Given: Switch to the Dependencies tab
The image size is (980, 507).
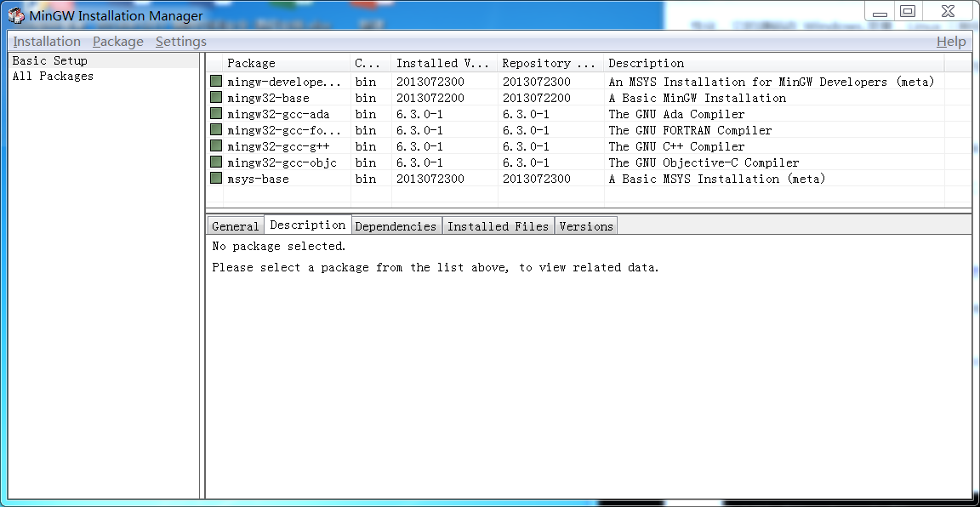Looking at the screenshot, I should coord(396,226).
